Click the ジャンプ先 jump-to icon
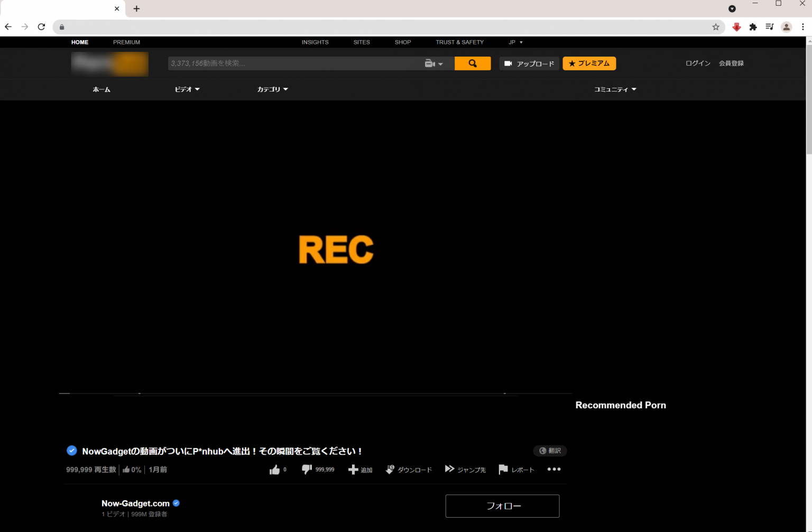812x532 pixels. click(x=449, y=469)
